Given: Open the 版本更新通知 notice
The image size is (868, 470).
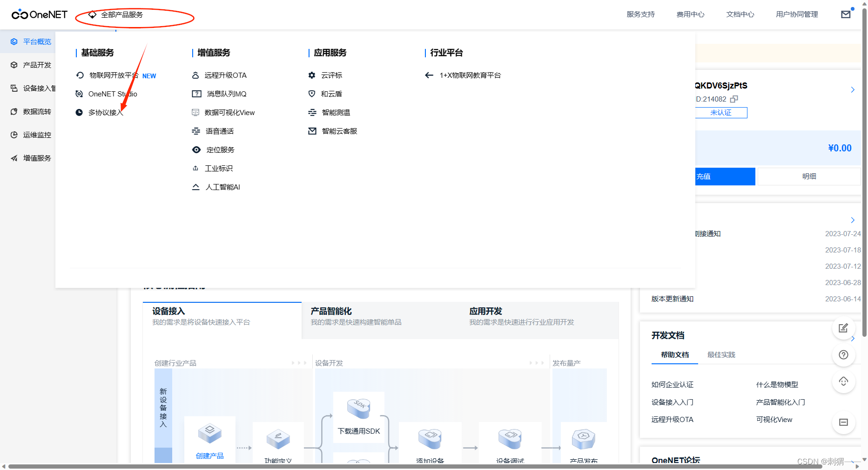Looking at the screenshot, I should tap(672, 299).
